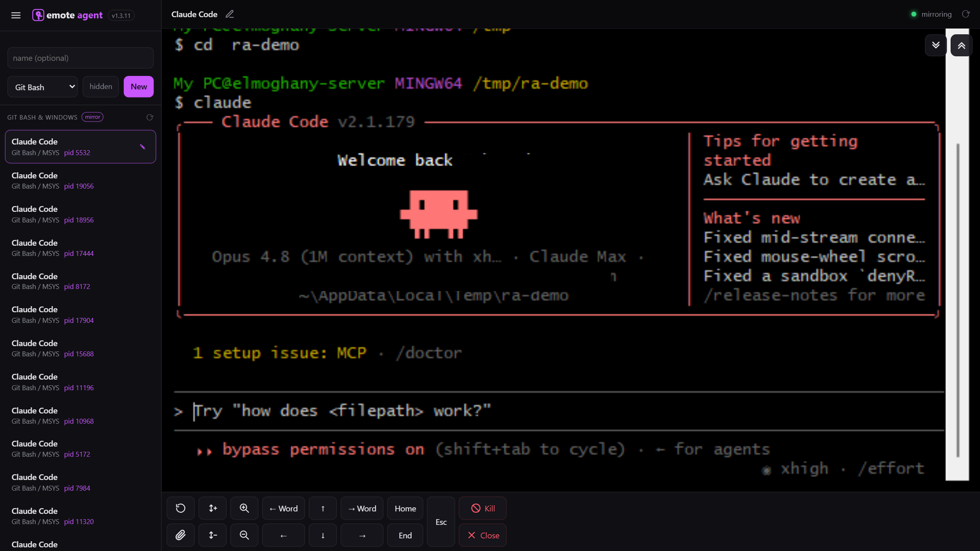Screen dimensions: 980x551
Task: Select Claude Code session pid 15688
Action: click(80, 348)
